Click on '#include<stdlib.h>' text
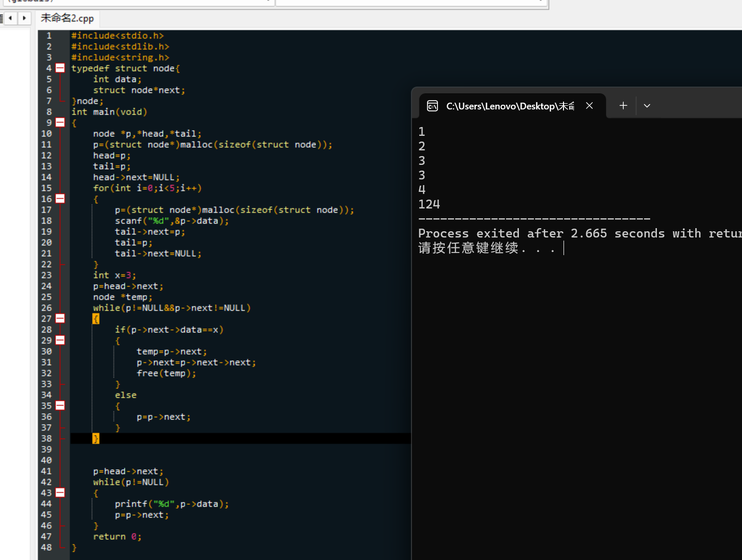Image resolution: width=742 pixels, height=560 pixels. click(120, 47)
